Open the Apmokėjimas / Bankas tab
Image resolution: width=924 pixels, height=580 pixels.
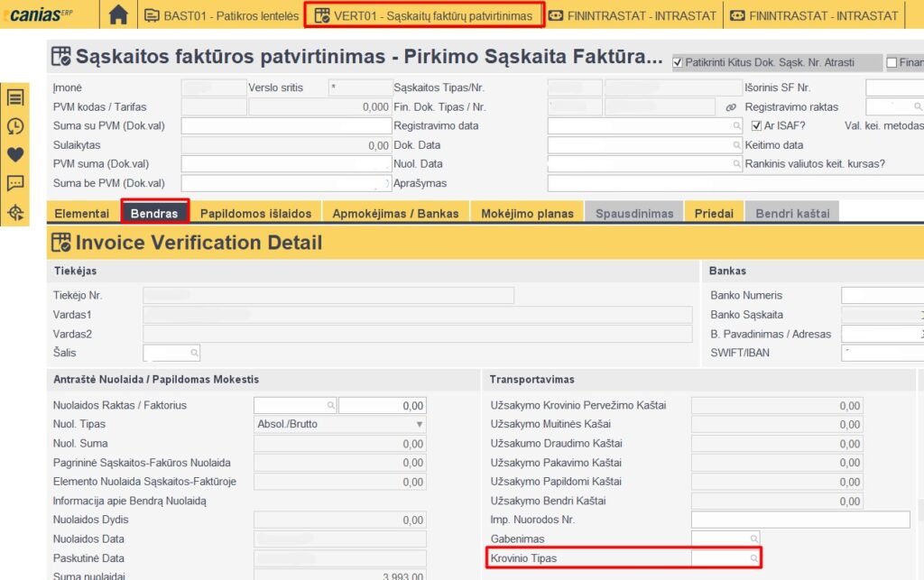pyautogui.click(x=395, y=214)
